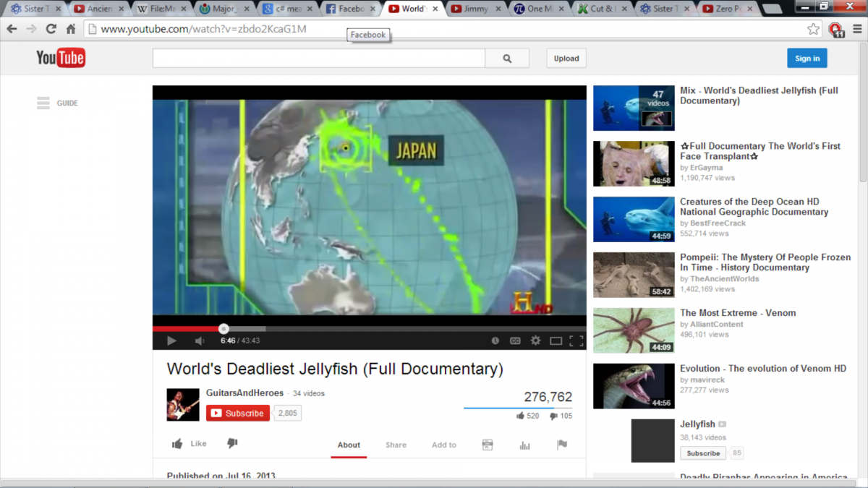Open the Add to playlist dropdown
This screenshot has height=488, width=868.
443,445
